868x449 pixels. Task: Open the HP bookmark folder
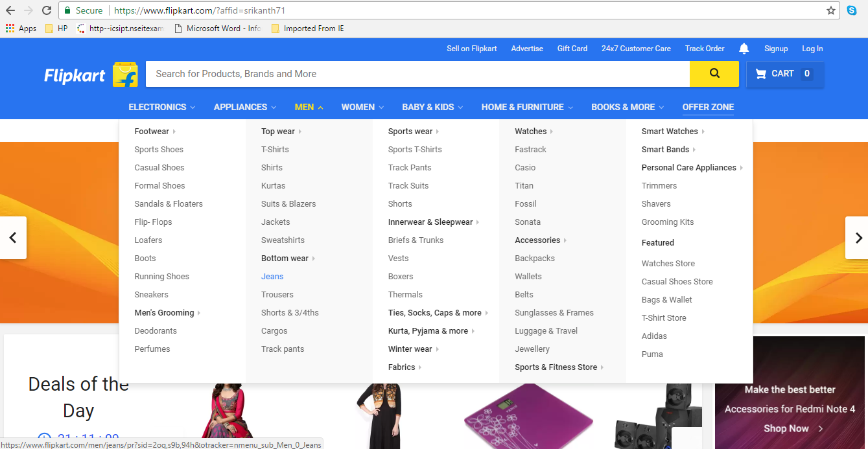pyautogui.click(x=56, y=29)
